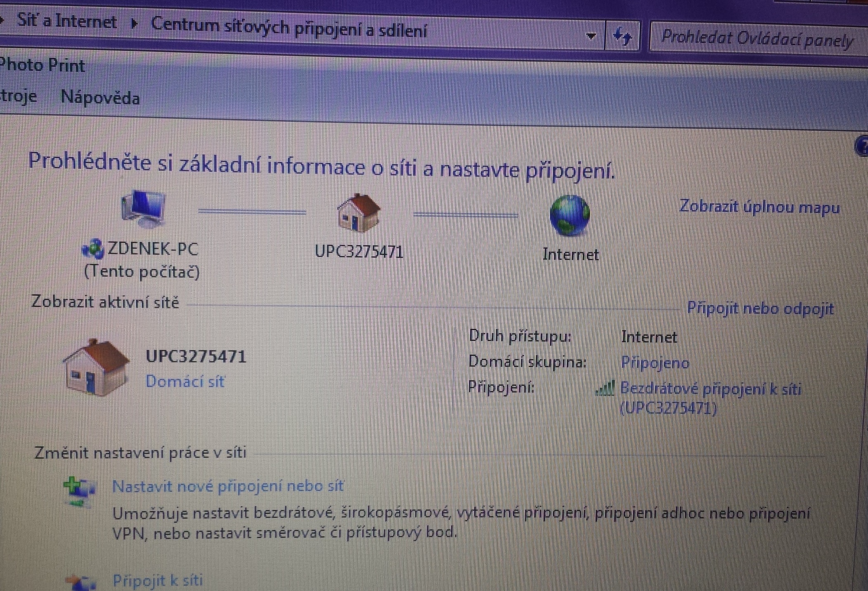Expand the address bar history dropdown arrow

pos(591,36)
